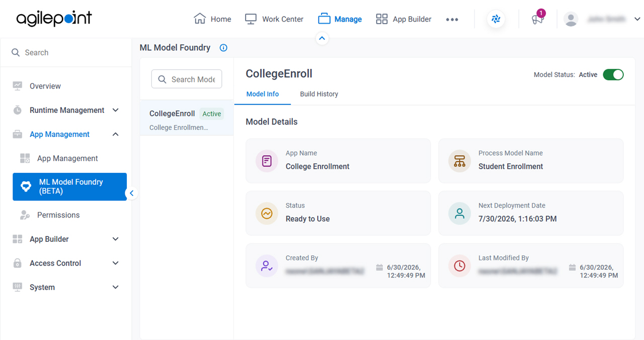Viewport: 644px width, 340px height.
Task: Click the sidebar Search magnifier icon
Action: point(16,52)
